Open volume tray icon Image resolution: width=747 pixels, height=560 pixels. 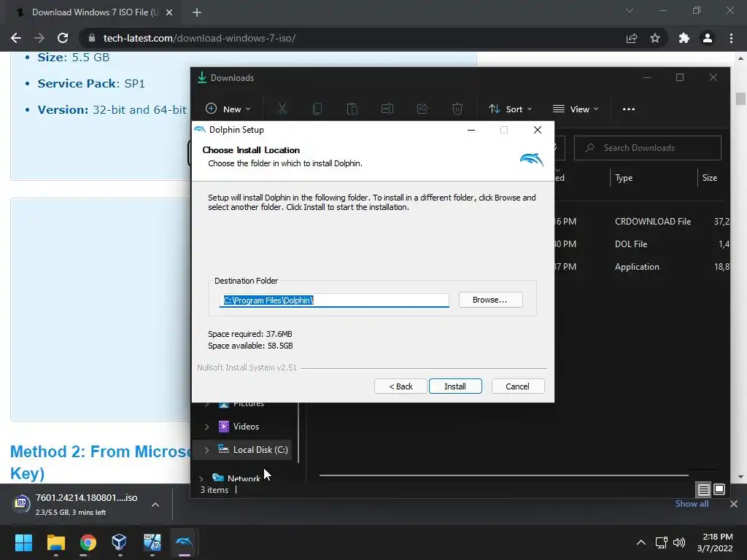[x=679, y=542]
